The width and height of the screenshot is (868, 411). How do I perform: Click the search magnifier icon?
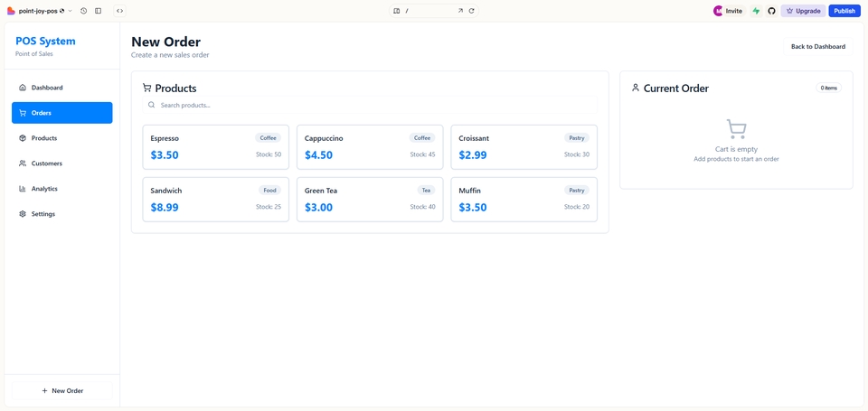152,105
